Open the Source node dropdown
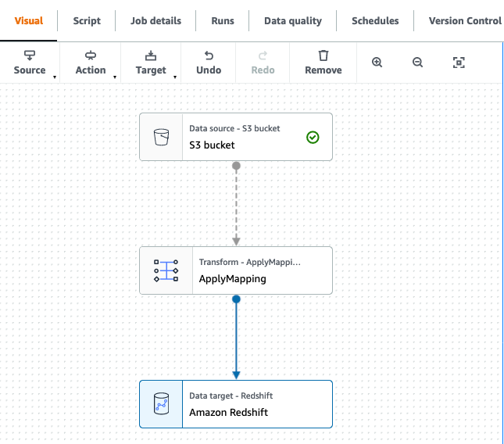504x444 pixels. (30, 63)
